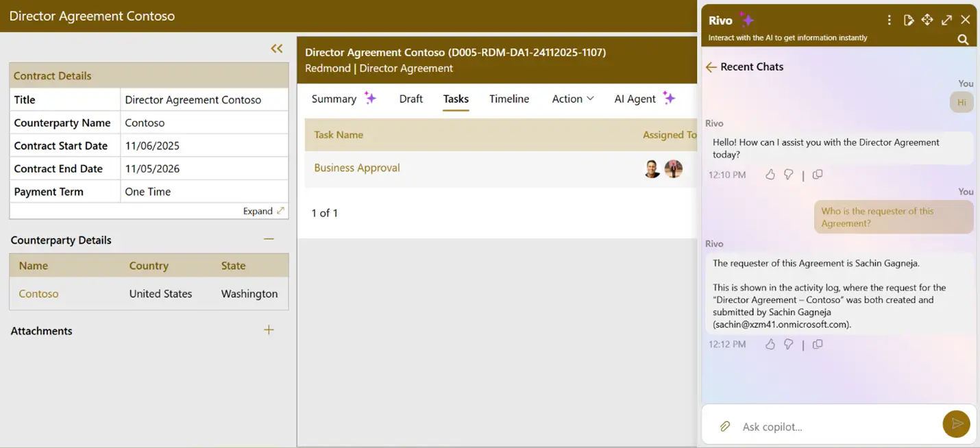Copy Rivo's reply about the requester
Viewport: 980px width, 448px height.
[818, 344]
